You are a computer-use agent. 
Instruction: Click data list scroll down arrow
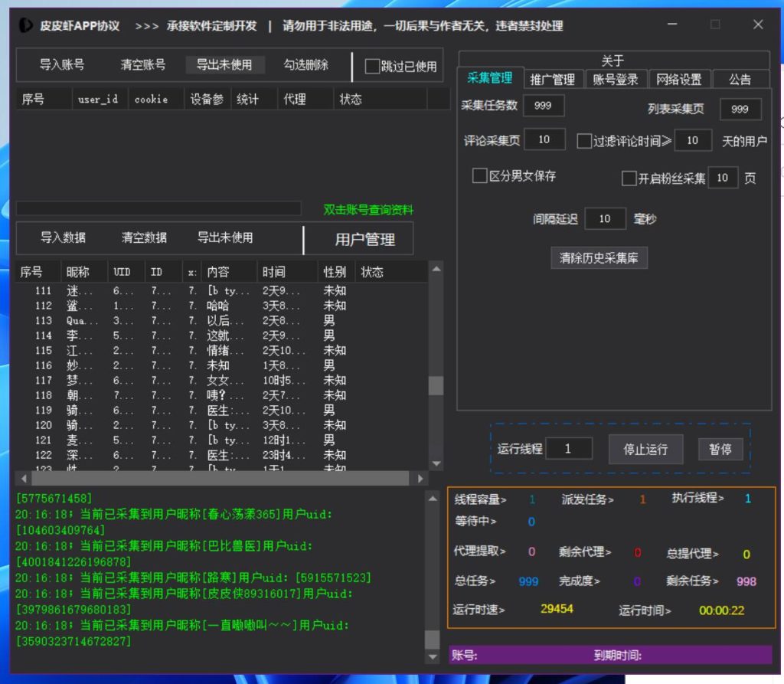tap(436, 463)
